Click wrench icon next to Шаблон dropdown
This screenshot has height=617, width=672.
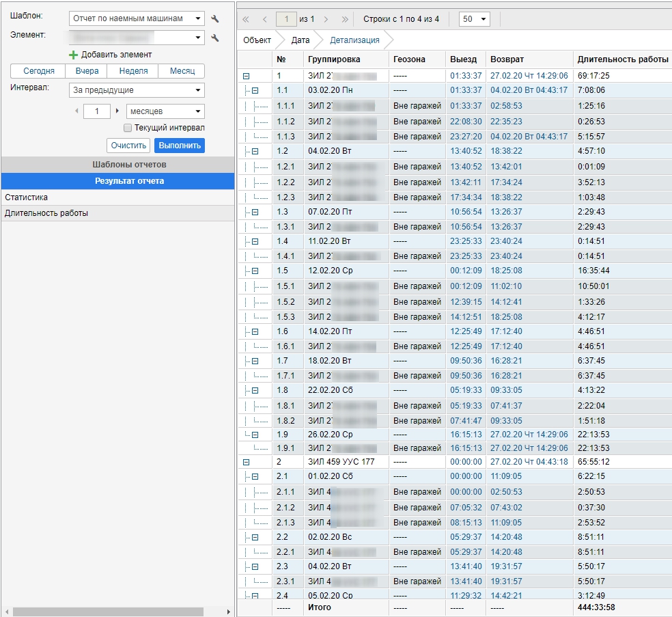(x=215, y=19)
